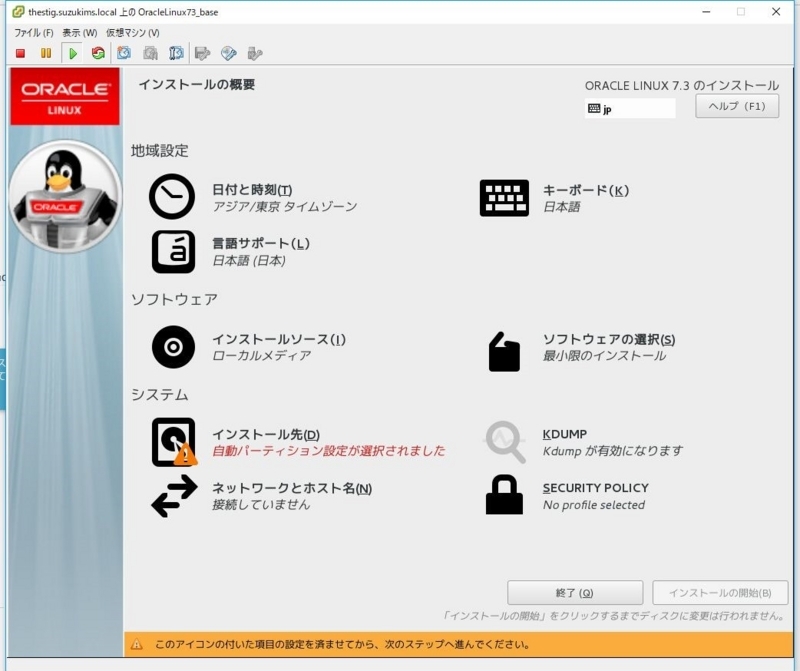Open インストールソース disc icon
The height and width of the screenshot is (671, 800).
coord(173,347)
